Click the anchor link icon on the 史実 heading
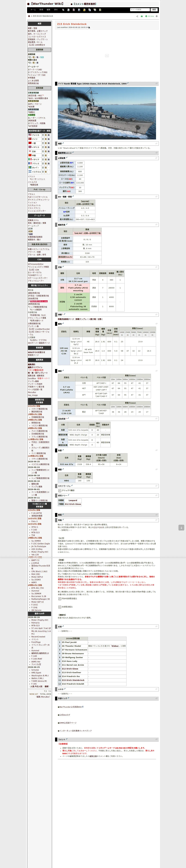The height and width of the screenshot is (868, 186). click(x=156, y=627)
